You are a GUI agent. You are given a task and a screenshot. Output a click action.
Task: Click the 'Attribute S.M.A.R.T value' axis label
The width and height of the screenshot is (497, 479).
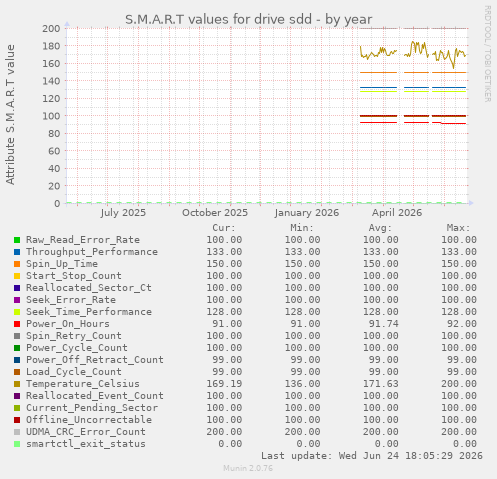(x=10, y=115)
